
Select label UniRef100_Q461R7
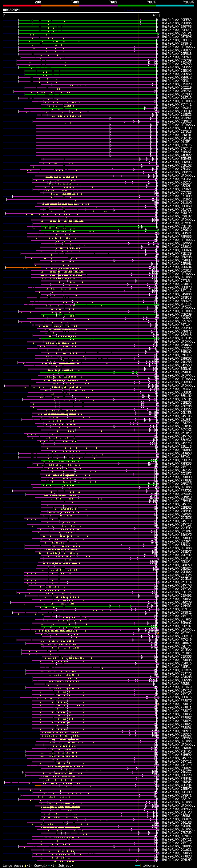[x=177, y=470]
